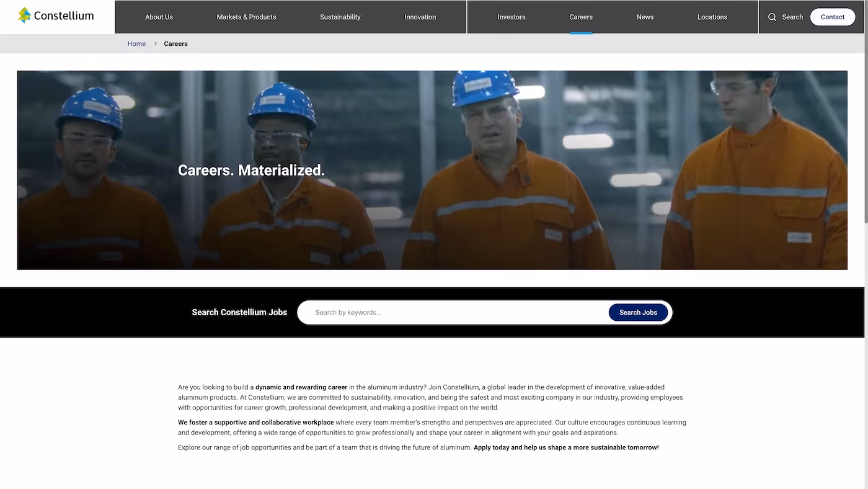Viewport: 868px width, 489px height.
Task: Open the Investors menu
Action: click(x=511, y=17)
